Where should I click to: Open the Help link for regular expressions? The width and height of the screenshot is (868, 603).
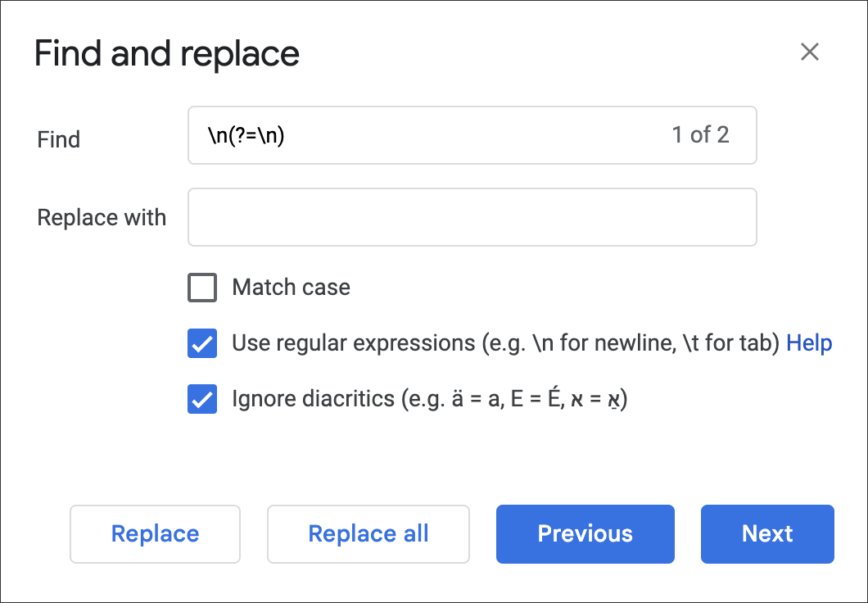pos(809,343)
